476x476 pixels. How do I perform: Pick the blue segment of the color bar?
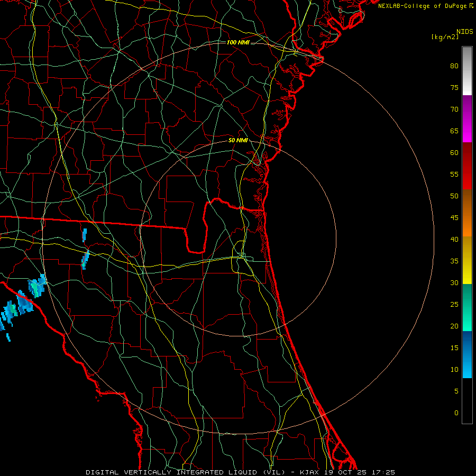coord(467,354)
